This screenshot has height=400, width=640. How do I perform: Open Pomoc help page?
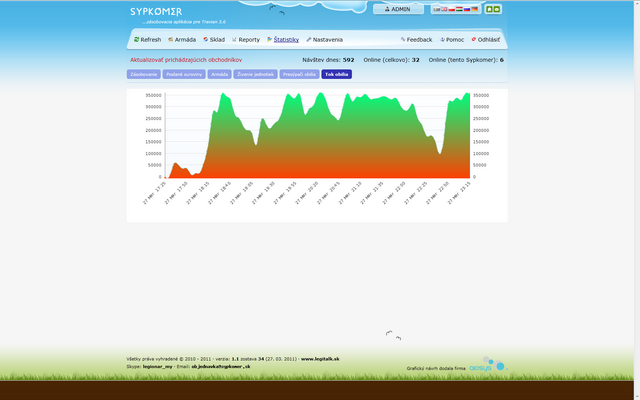click(451, 40)
